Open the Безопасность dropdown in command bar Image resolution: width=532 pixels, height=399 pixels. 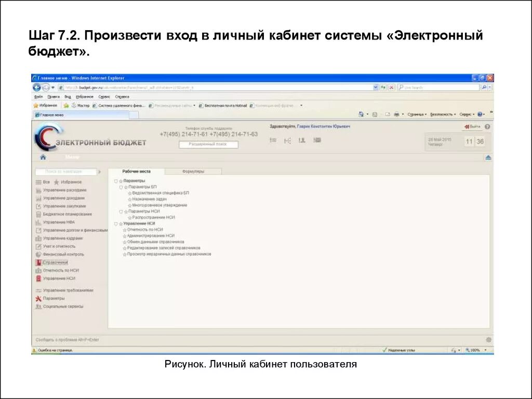coord(443,114)
